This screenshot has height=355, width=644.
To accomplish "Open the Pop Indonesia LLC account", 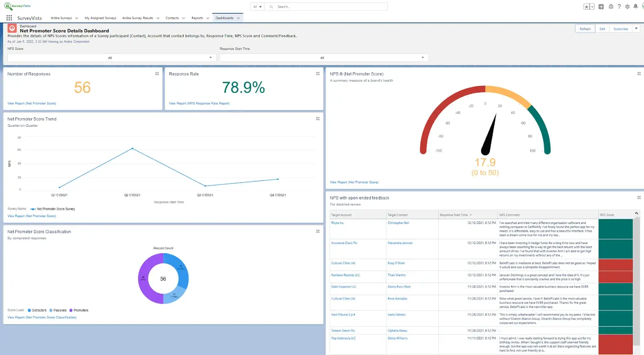I will click(x=343, y=338).
